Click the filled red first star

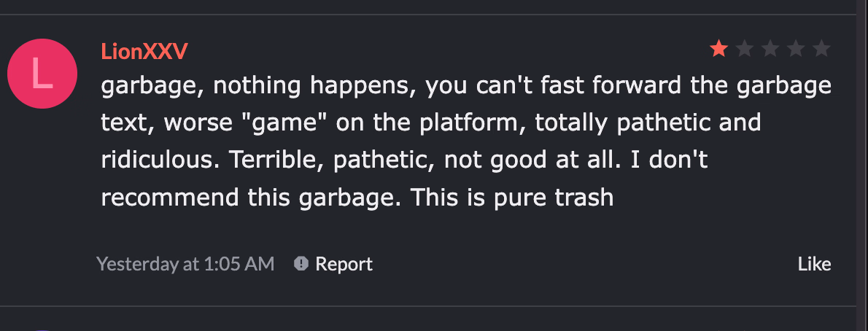tap(718, 49)
